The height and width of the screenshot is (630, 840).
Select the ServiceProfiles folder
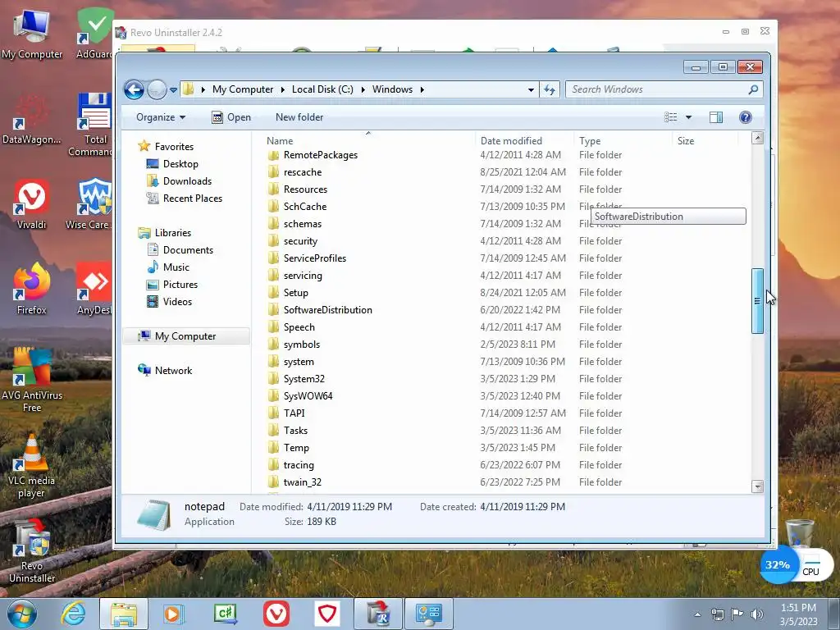pyautogui.click(x=315, y=258)
